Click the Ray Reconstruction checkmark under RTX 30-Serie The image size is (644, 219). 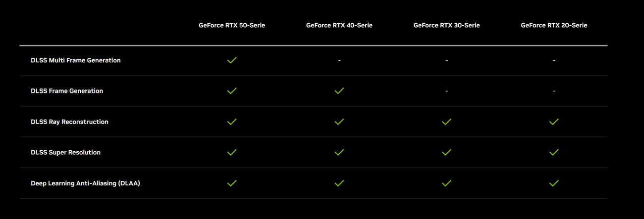tap(447, 122)
